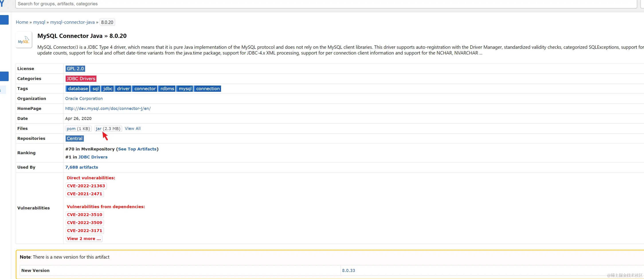Viewport: 644px width, 279px height.
Task: Click the 'Direct vulnerabilities:' label
Action: (91, 178)
